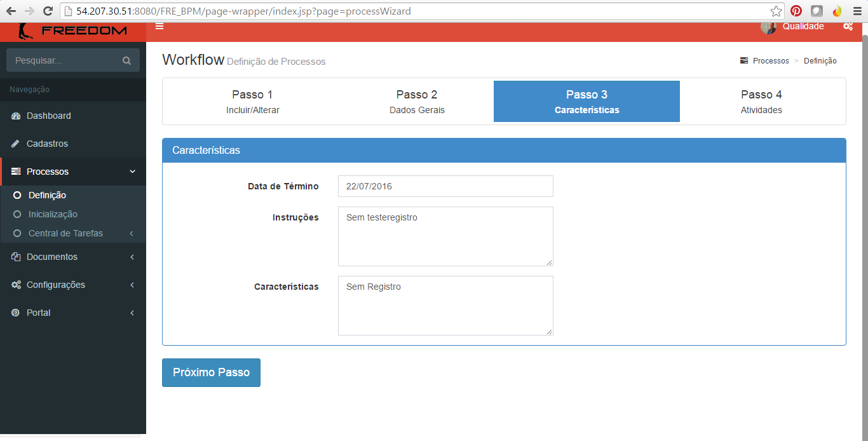Click the Navegação sidebar label
Image resolution: width=868 pixels, height=441 pixels.
(29, 90)
